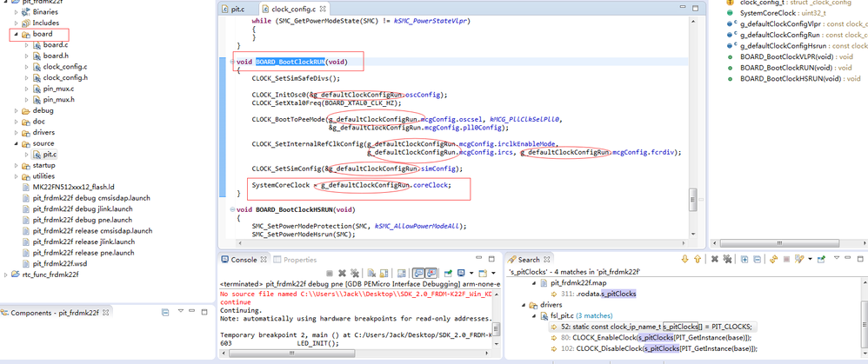The width and height of the screenshot is (868, 364).
Task: Collapse all results in Search view
Action: 758,259
